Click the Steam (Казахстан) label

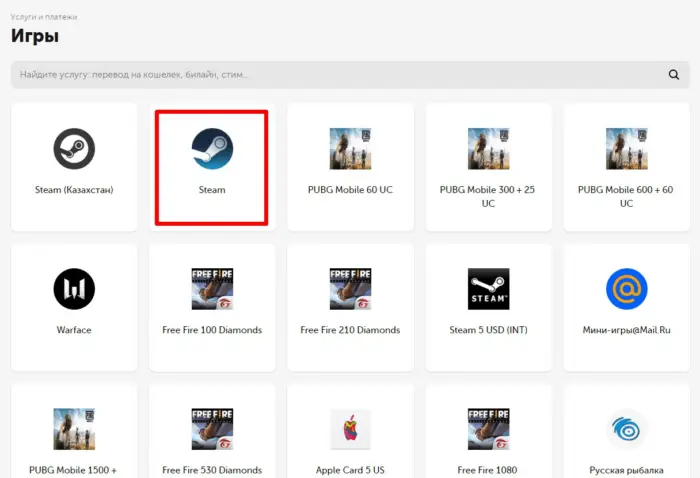click(74, 190)
